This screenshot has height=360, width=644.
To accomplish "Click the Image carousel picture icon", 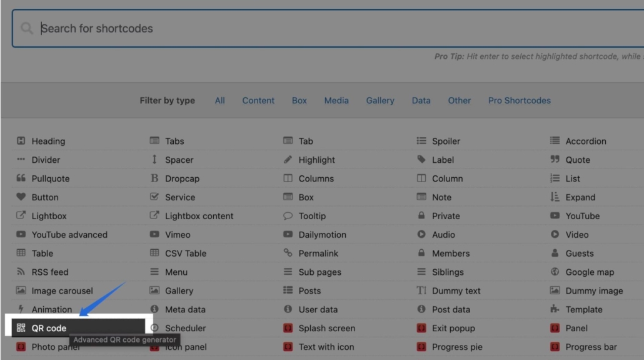I will [21, 290].
